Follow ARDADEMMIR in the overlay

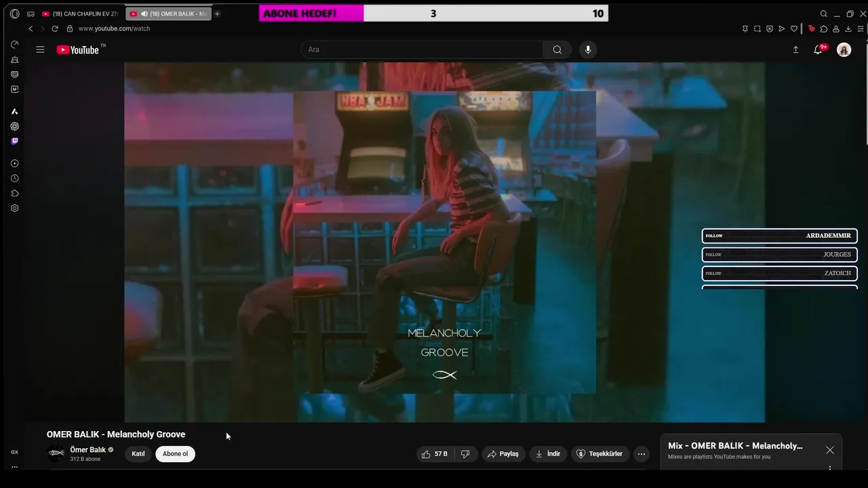[780, 236]
